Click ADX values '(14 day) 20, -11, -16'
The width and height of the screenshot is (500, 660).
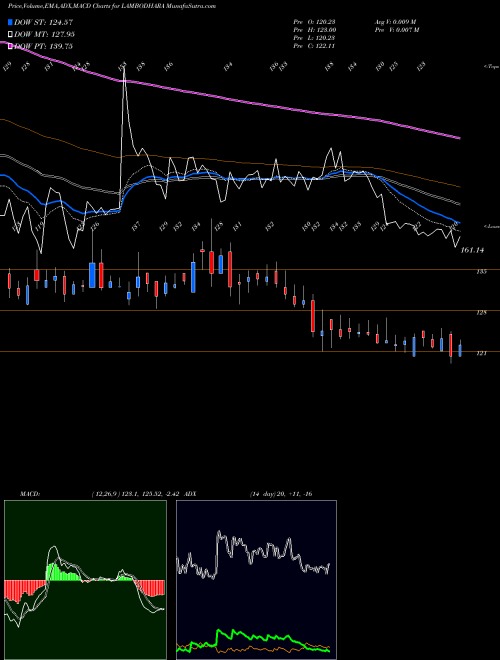281,494
